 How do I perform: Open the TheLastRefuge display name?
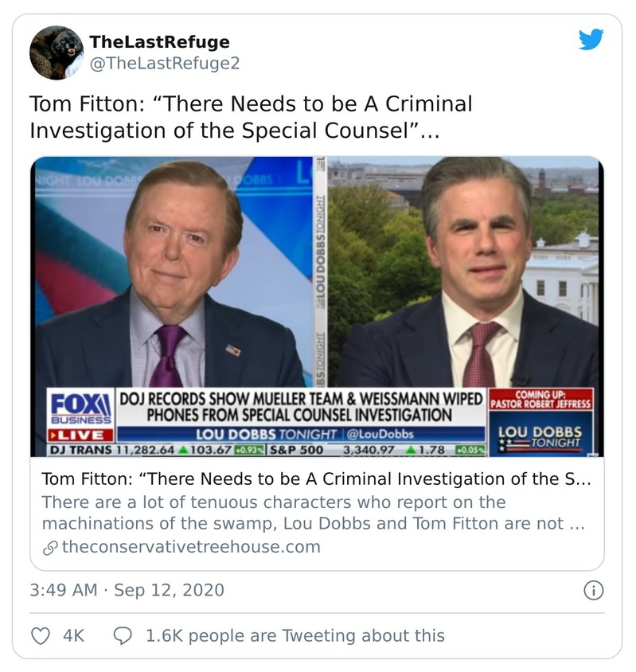point(159,41)
